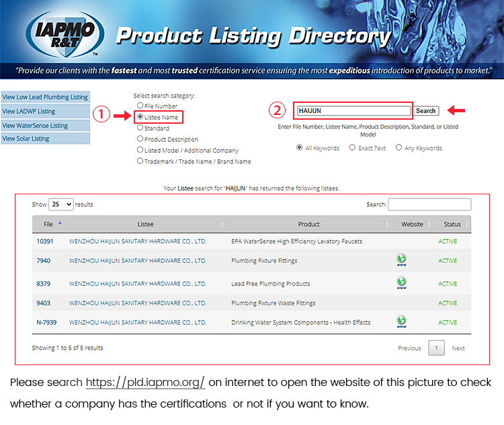Sort by Product column header

click(308, 224)
